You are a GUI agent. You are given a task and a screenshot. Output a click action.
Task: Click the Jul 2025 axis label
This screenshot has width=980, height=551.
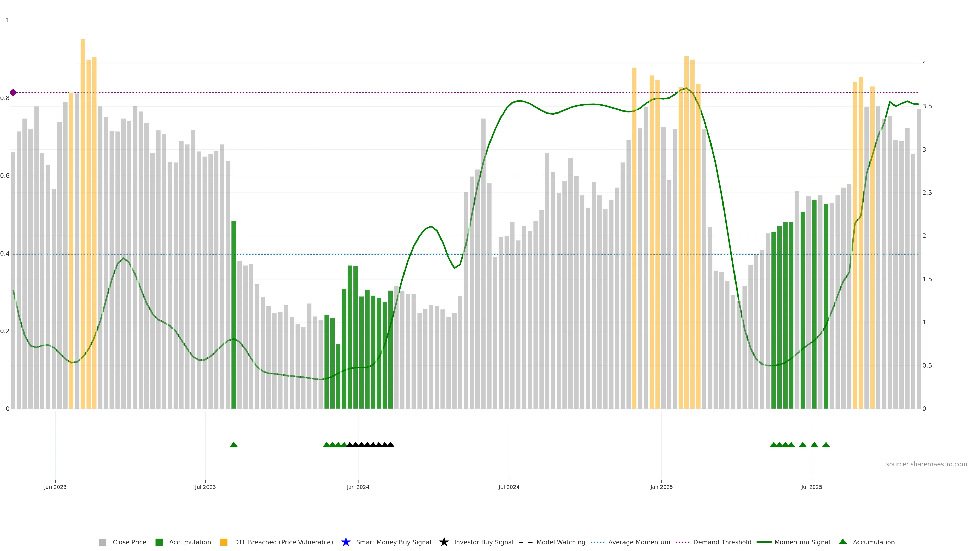[x=812, y=487]
